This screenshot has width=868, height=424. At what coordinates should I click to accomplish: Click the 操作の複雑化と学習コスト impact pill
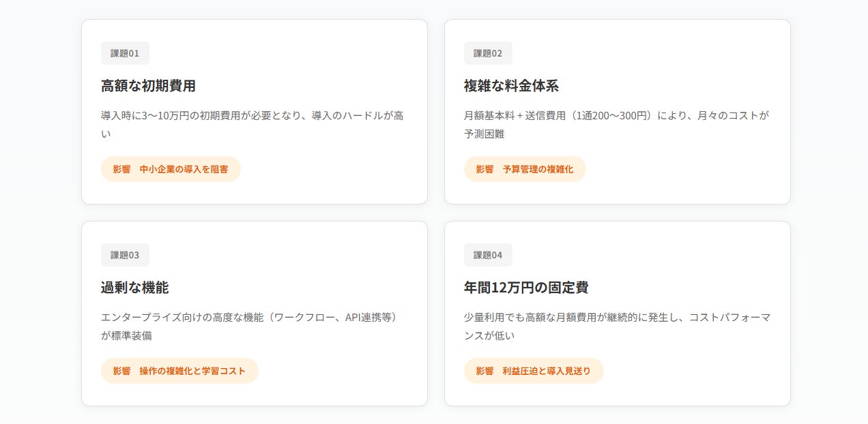(179, 371)
